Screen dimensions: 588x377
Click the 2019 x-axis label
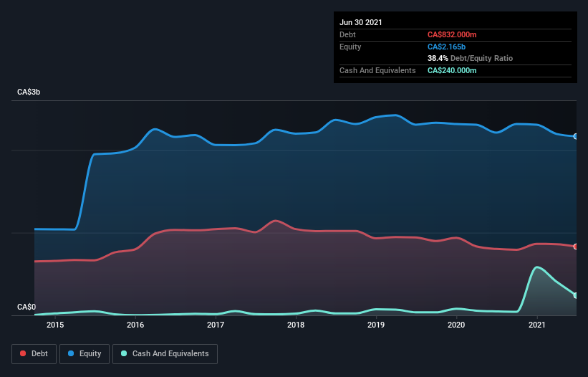coord(376,325)
